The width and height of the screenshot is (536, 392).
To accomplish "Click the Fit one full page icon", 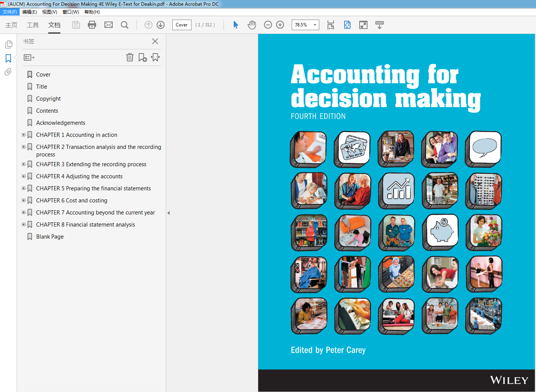I will coord(347,25).
